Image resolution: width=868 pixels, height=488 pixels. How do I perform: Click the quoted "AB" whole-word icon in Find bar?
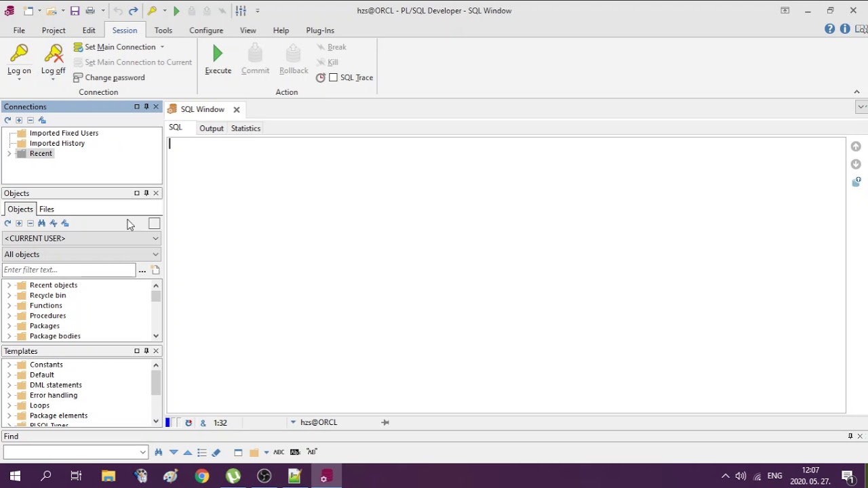point(312,452)
